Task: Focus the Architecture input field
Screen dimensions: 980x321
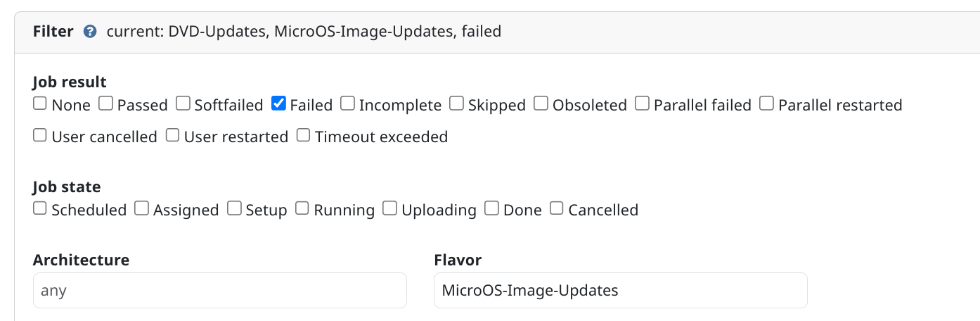Action: pos(220,290)
